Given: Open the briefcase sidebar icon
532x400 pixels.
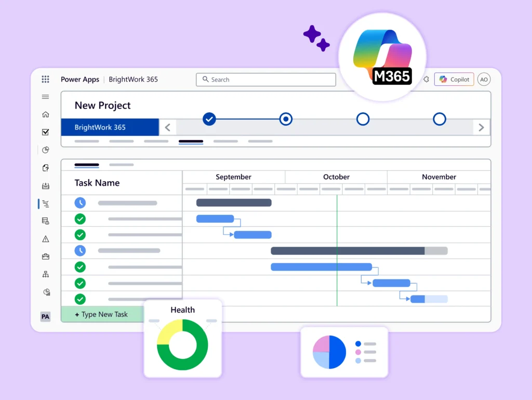Looking at the screenshot, I should point(46,256).
